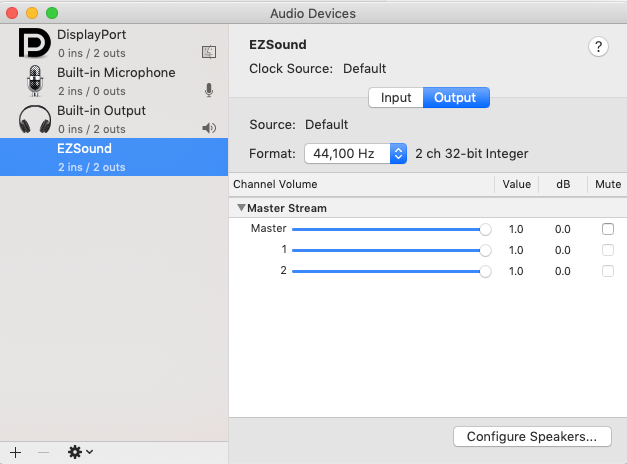Select the EZSound device in sidebar

114,157
